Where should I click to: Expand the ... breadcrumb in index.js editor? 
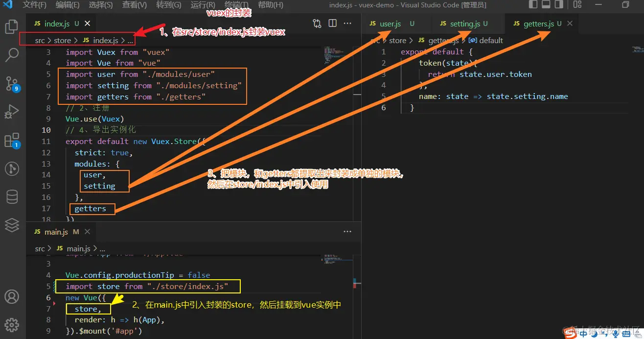130,40
